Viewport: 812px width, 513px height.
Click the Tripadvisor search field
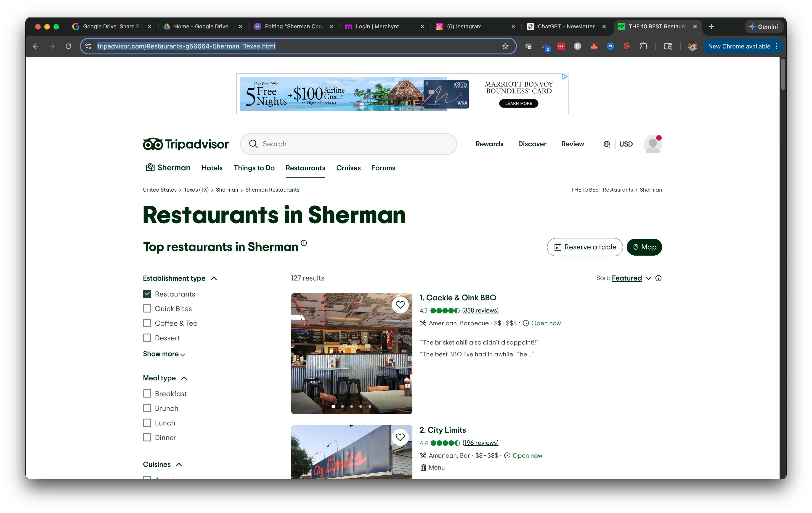[x=348, y=144]
